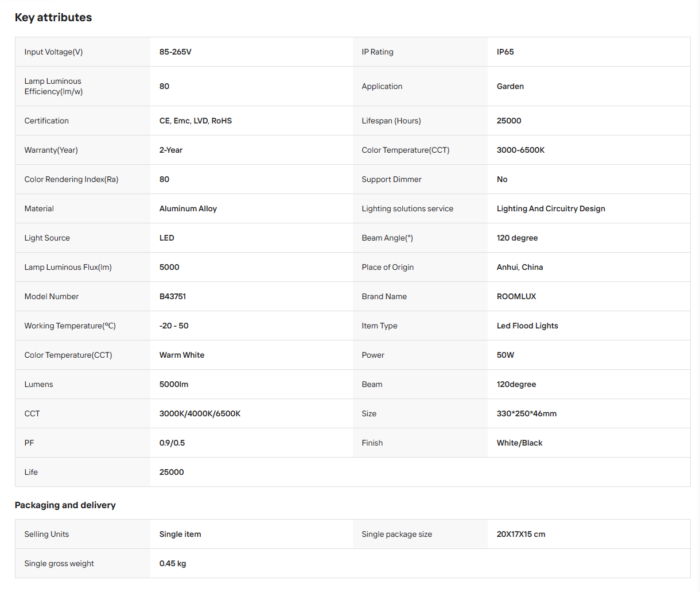Click the IP65 rating value
700x592 pixels.
[x=505, y=52]
